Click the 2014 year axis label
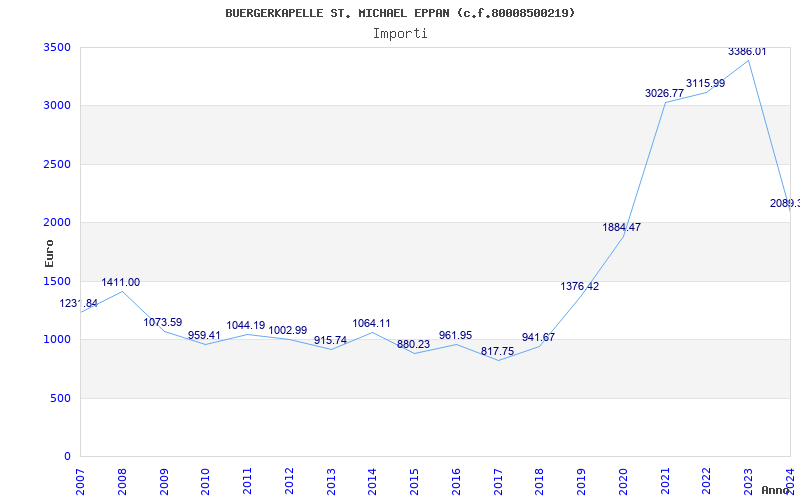This screenshot has height=500, width=800. coord(372,482)
